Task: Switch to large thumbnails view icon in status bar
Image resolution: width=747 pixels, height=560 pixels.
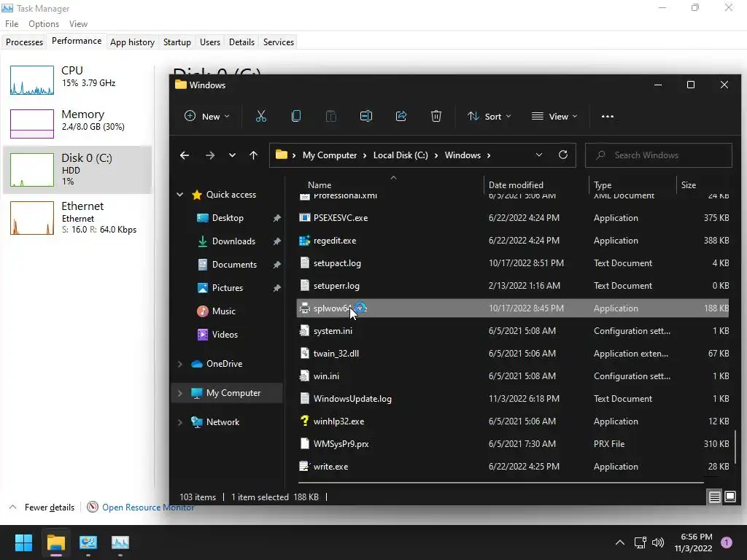Action: coord(730,497)
